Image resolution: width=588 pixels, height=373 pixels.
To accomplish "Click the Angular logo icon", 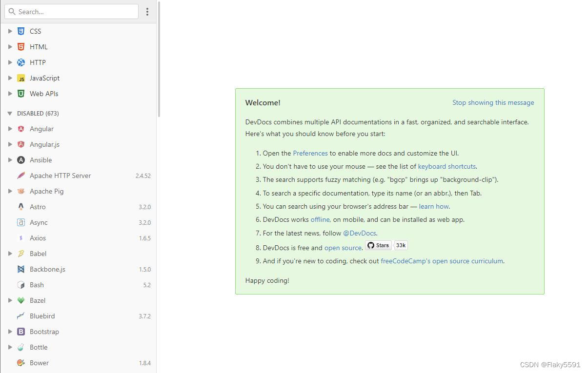I will 21,129.
